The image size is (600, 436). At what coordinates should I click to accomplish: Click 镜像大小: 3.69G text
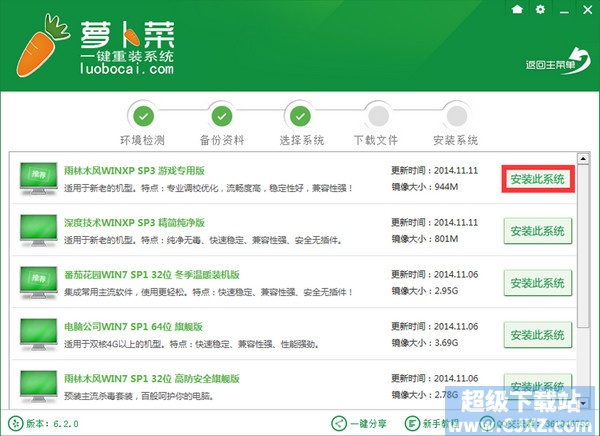[x=425, y=343]
